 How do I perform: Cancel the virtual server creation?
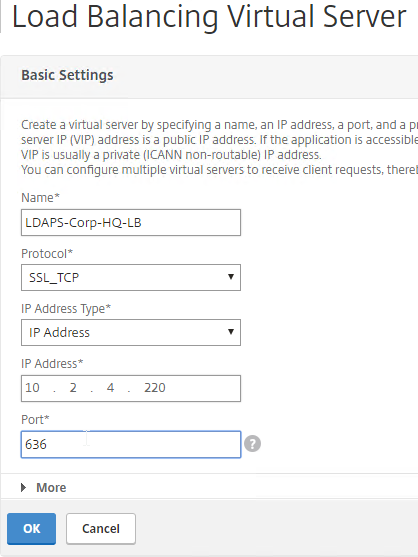point(101,529)
